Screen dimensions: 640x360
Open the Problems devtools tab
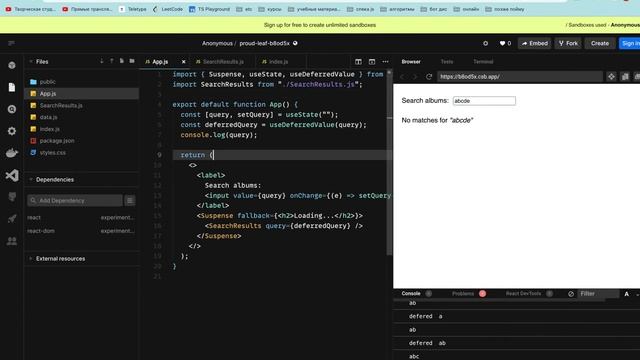pos(463,294)
